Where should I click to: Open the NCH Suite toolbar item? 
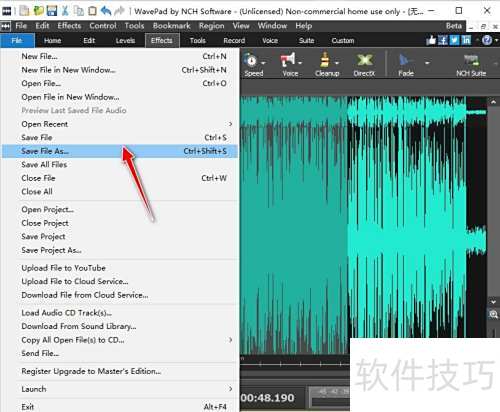[x=471, y=65]
